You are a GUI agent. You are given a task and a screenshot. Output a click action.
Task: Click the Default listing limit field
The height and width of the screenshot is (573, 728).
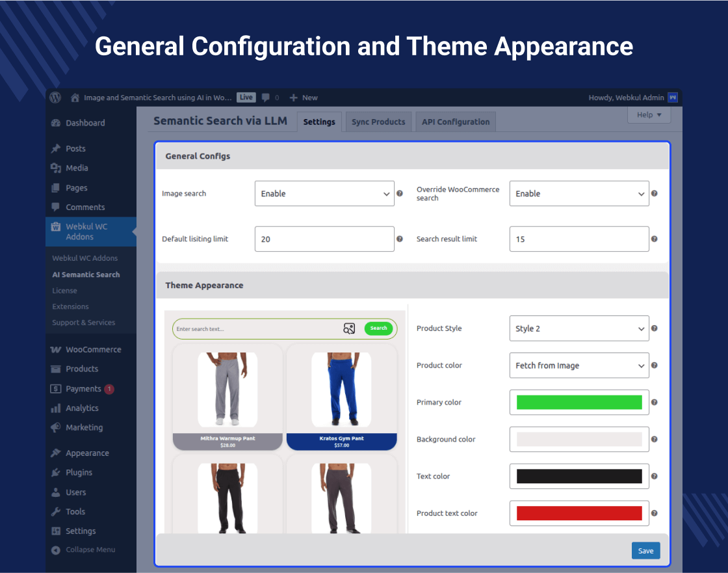[324, 239]
